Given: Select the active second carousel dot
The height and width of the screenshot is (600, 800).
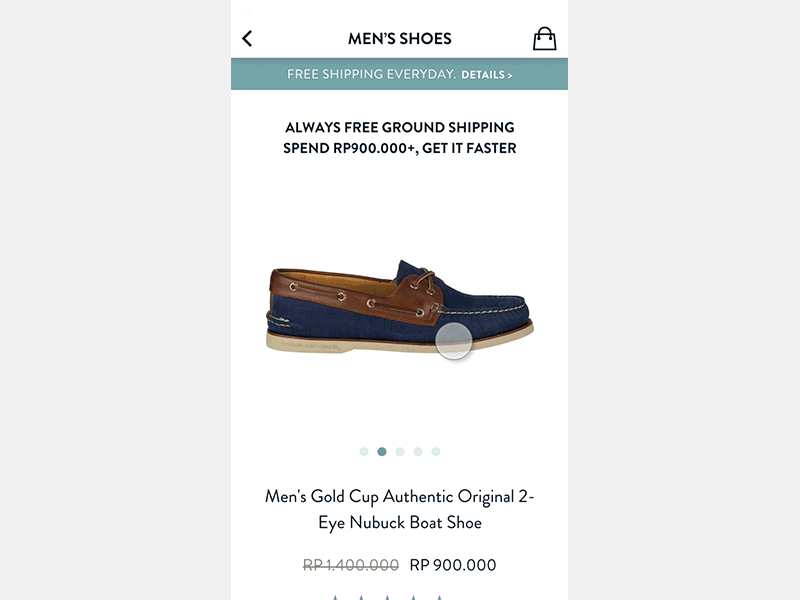Looking at the screenshot, I should click(382, 452).
